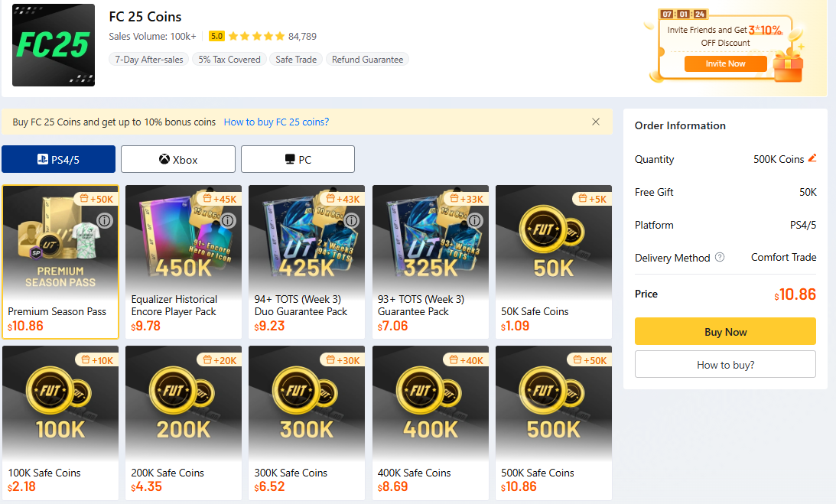The height and width of the screenshot is (504, 836).
Task: Click the How to buy? button
Action: [x=725, y=364]
